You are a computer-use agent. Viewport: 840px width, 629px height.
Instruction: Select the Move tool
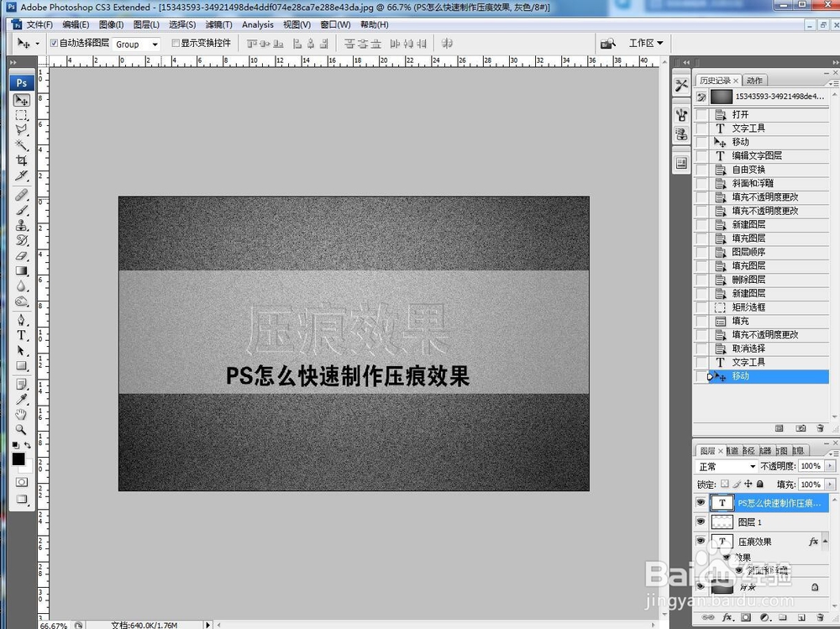[x=21, y=100]
